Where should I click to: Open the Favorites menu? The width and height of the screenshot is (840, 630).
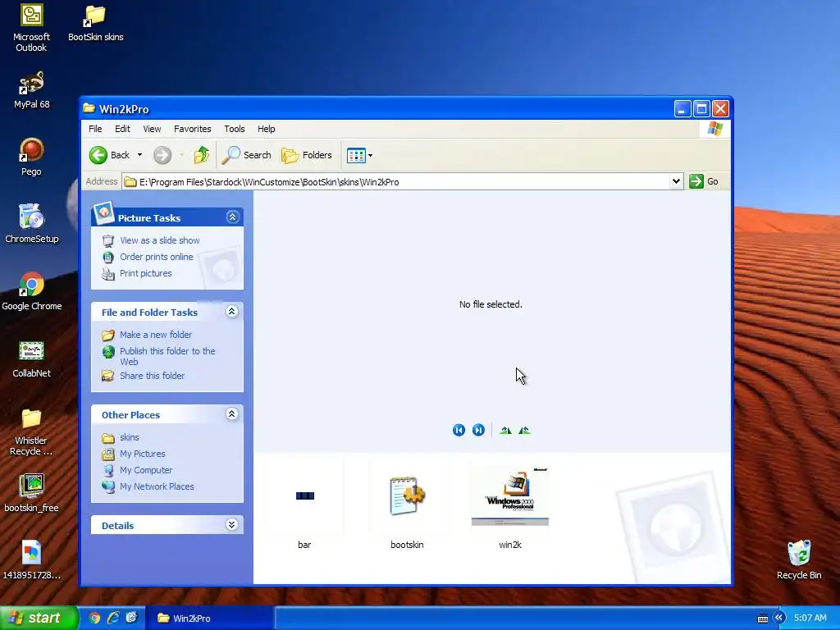[192, 129]
